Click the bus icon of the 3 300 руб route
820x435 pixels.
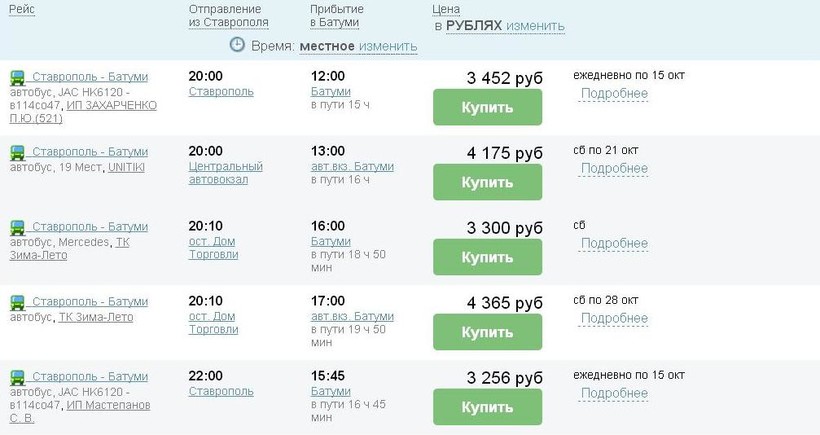(x=17, y=228)
